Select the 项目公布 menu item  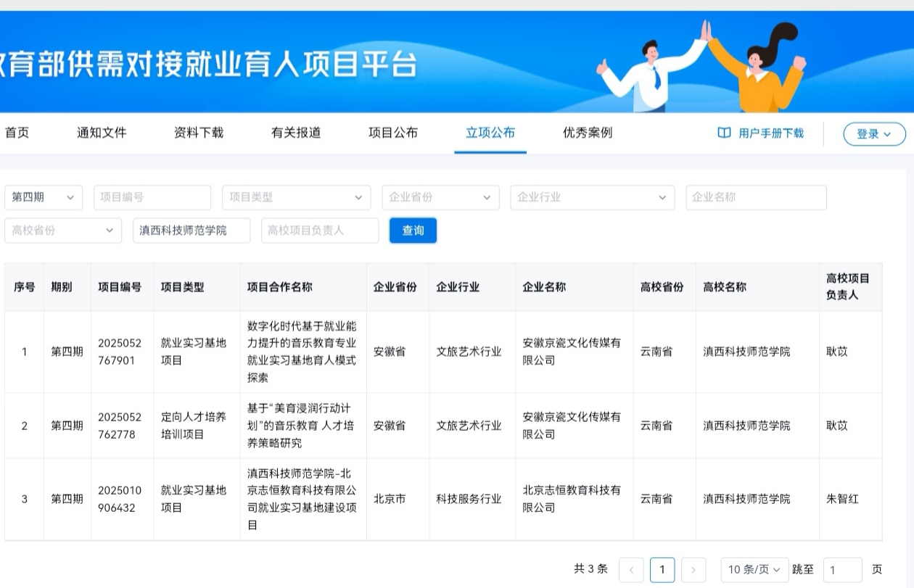[x=393, y=133]
